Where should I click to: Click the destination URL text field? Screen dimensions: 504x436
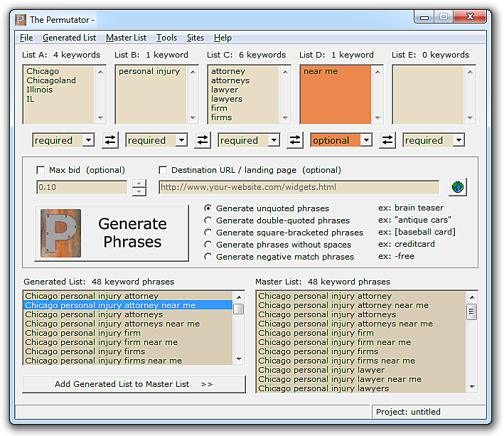click(299, 187)
